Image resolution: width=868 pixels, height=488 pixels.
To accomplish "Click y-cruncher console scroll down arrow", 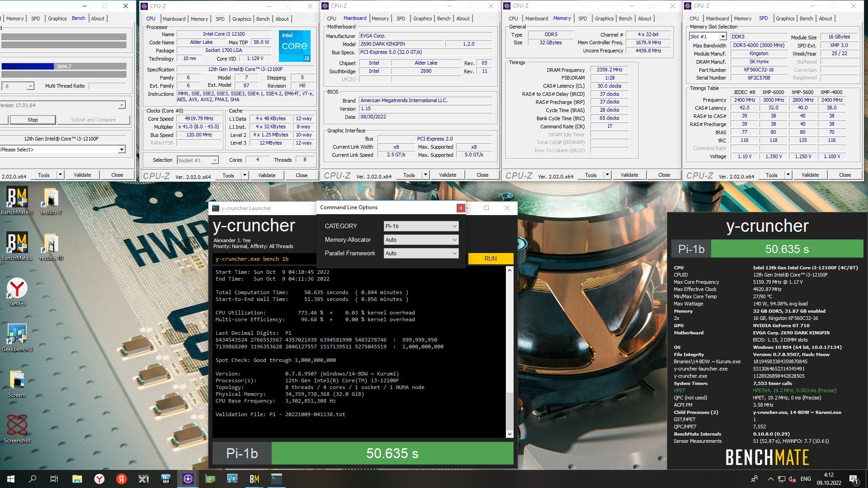I will (509, 434).
